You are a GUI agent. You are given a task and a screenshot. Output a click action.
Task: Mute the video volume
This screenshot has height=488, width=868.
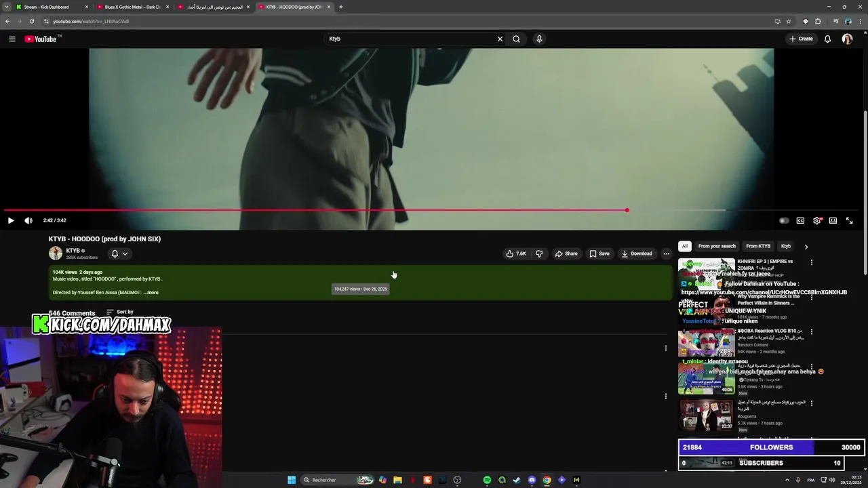click(x=28, y=220)
